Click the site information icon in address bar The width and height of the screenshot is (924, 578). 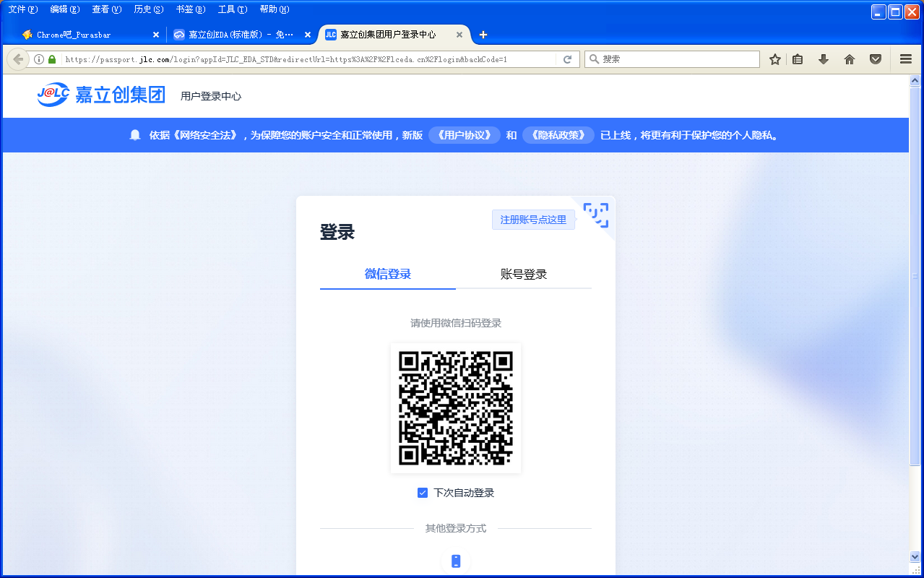(x=40, y=59)
